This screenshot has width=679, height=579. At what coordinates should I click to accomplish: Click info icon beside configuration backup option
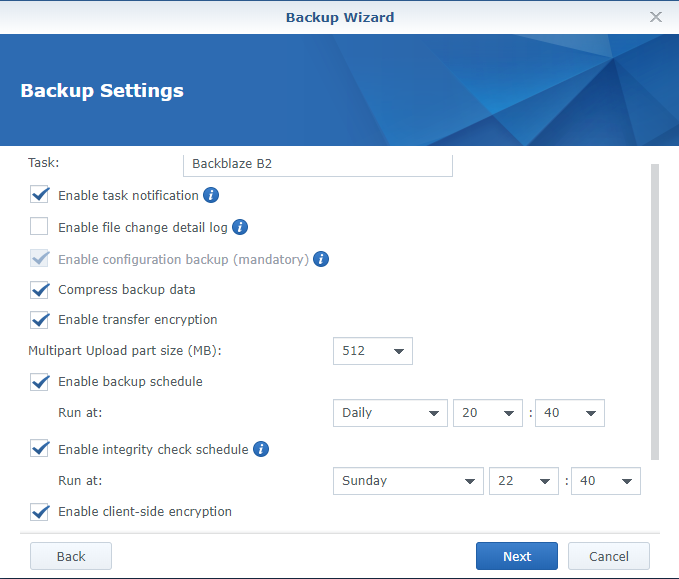321,259
